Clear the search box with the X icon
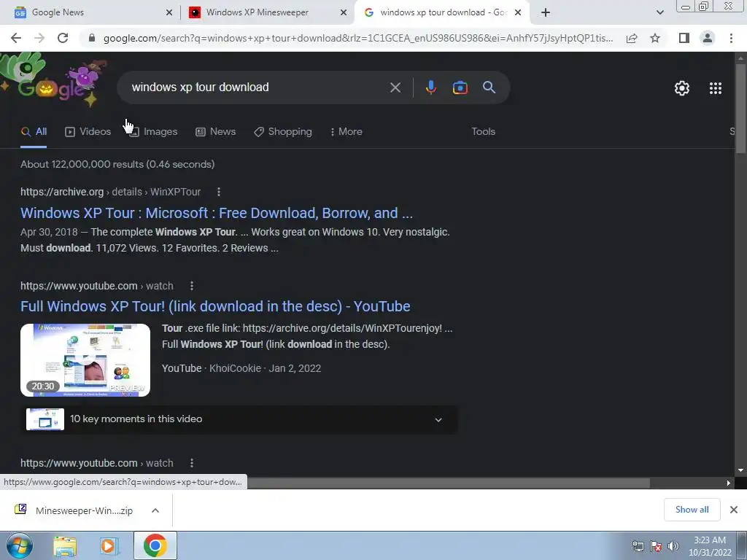The width and height of the screenshot is (747, 560). (395, 87)
